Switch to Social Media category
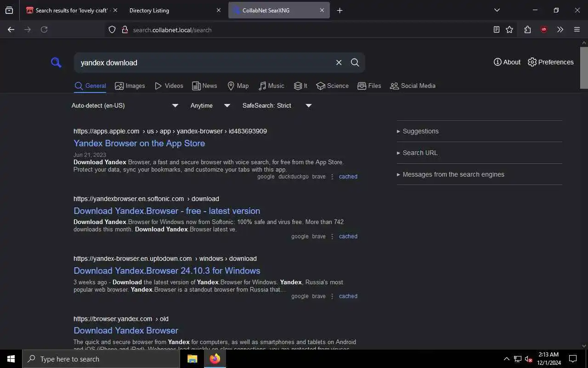This screenshot has width=588, height=368. pos(413,86)
